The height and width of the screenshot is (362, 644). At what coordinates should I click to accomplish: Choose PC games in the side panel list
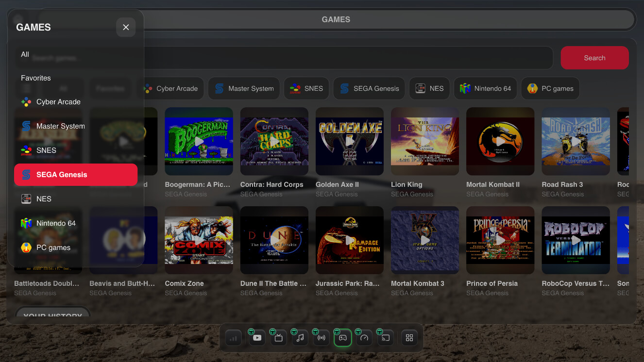pos(75,247)
